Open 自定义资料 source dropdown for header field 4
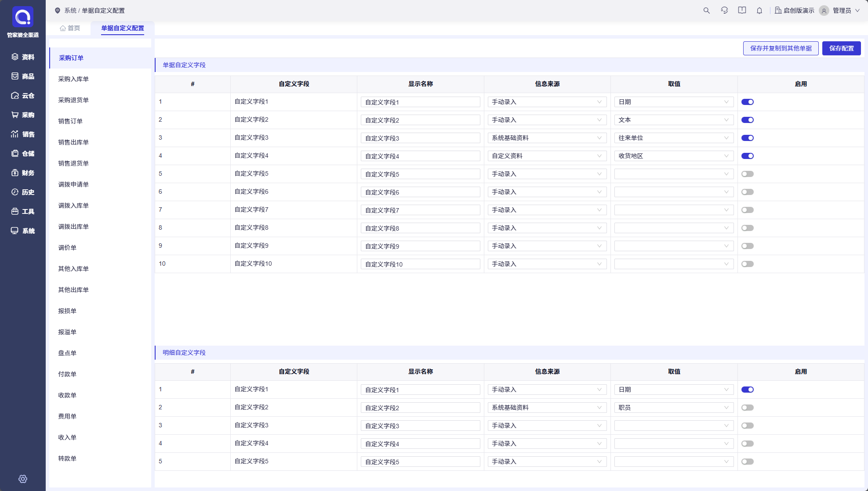This screenshot has height=491, width=868. point(547,156)
